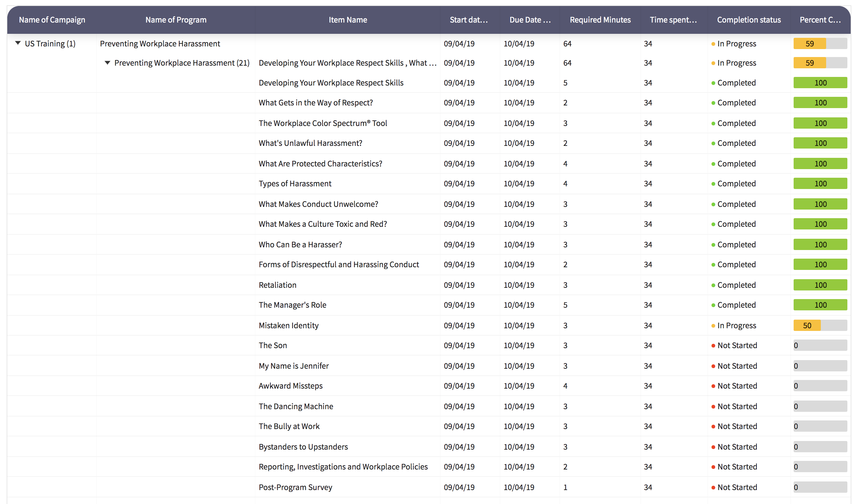Click the 0 percent bar for My Name is Jennifer
Screen dimensions: 856x504
[x=820, y=366]
